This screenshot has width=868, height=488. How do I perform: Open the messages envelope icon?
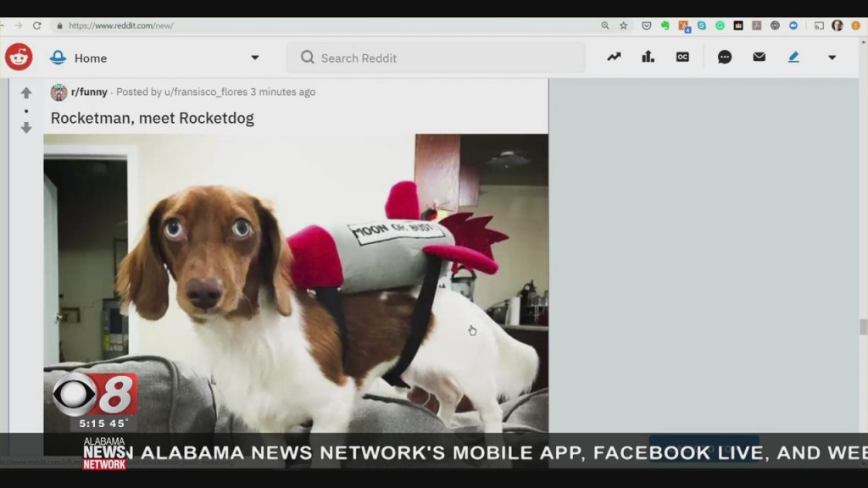tap(759, 57)
